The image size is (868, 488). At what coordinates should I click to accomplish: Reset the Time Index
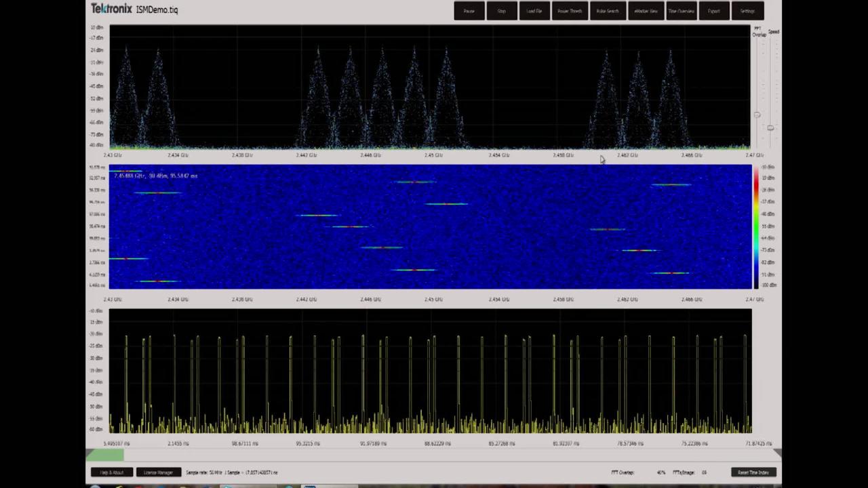(x=753, y=472)
